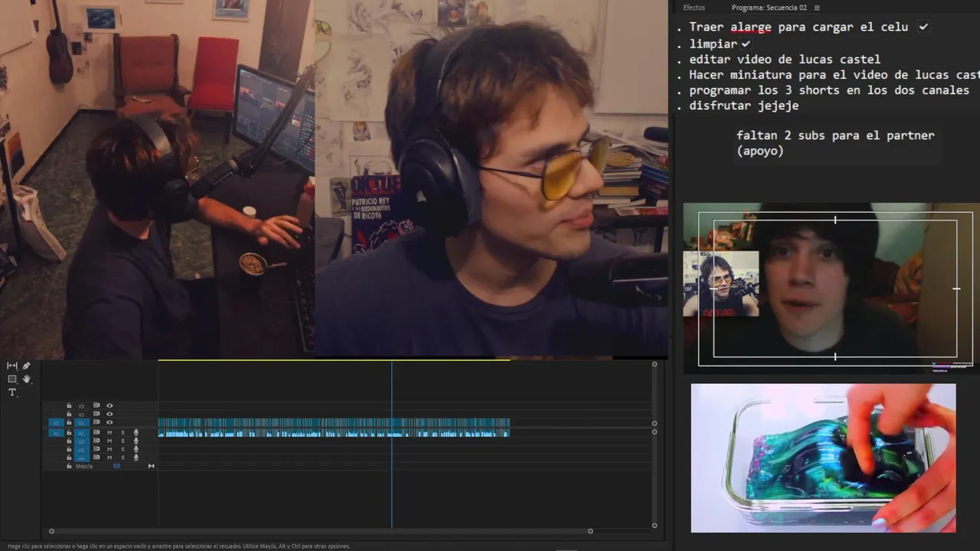
Task: Toggle lock on audio track A1
Action: pyautogui.click(x=69, y=432)
